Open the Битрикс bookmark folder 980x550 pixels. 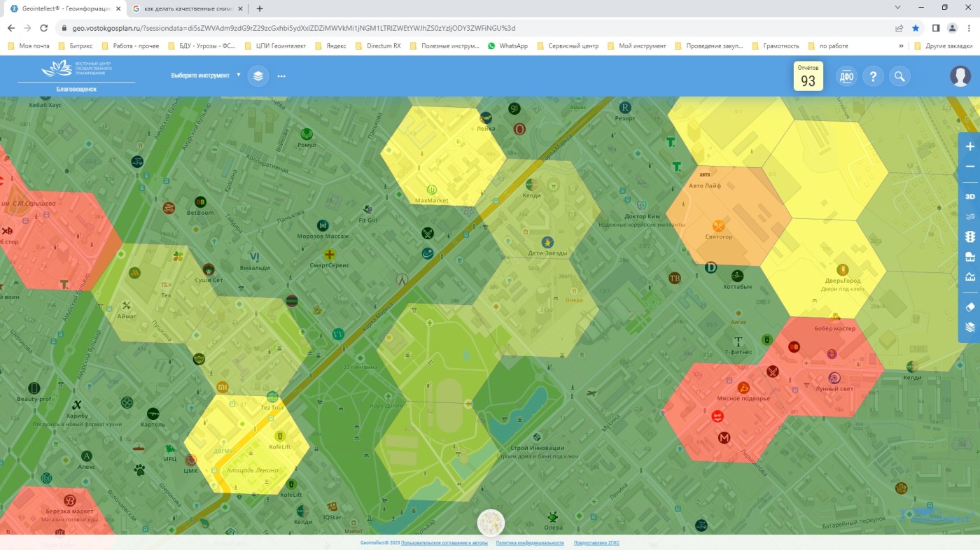[76, 45]
